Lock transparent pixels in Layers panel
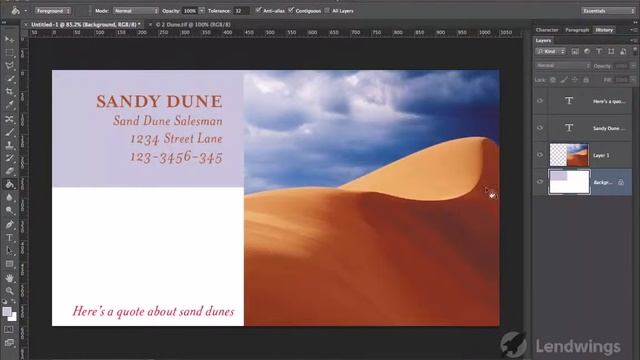 [553, 80]
